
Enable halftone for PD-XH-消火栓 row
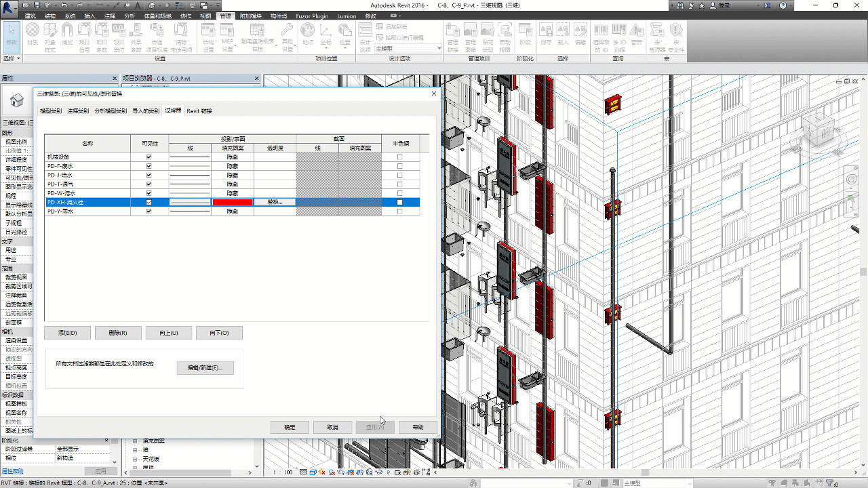(x=399, y=202)
